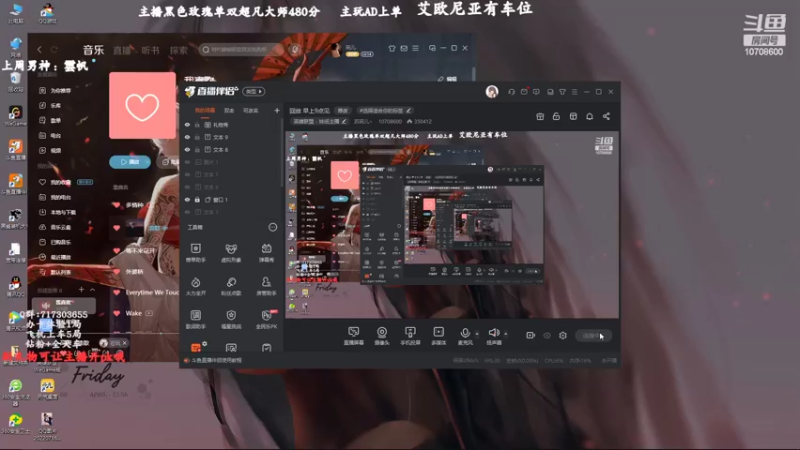Toggle visibility of 文本 9 layer
The width and height of the screenshot is (800, 450).
coord(187,137)
